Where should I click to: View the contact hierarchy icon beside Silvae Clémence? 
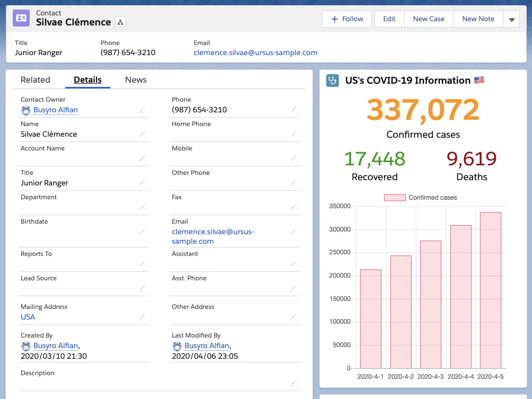pos(120,22)
